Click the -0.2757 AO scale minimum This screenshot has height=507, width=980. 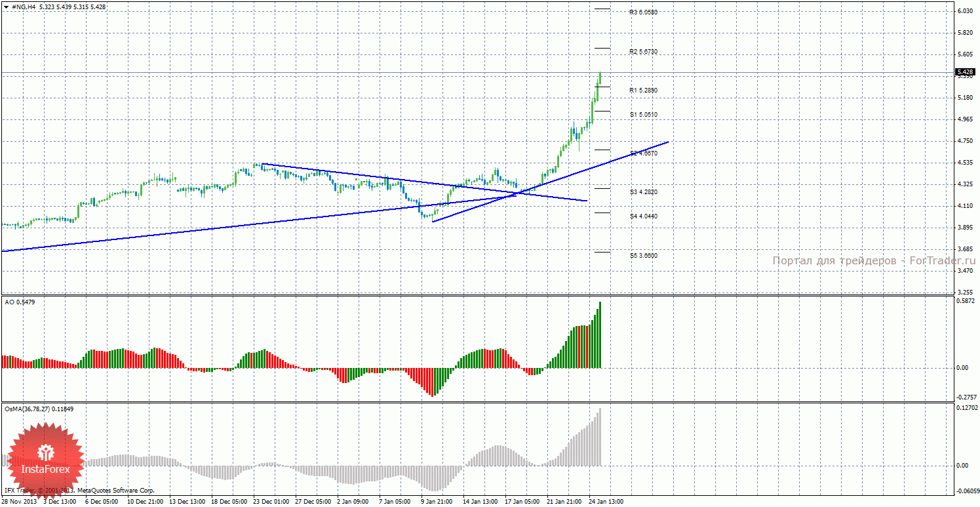point(965,397)
